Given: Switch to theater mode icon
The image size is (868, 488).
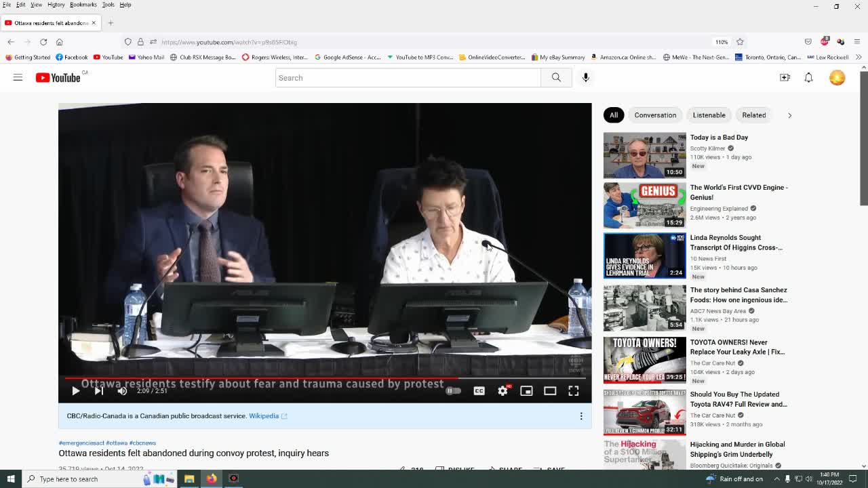Looking at the screenshot, I should point(550,391).
